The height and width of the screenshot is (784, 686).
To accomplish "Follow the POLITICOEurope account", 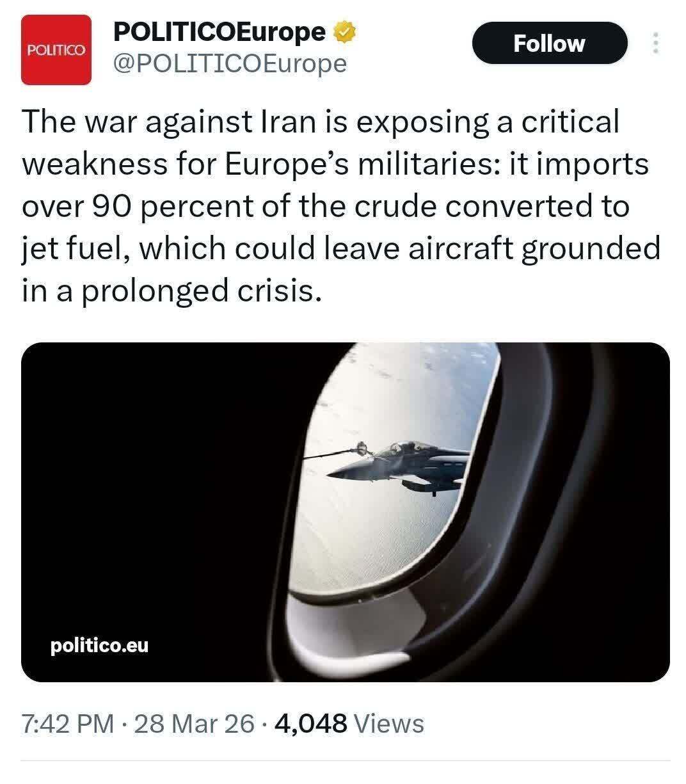I will click(549, 43).
